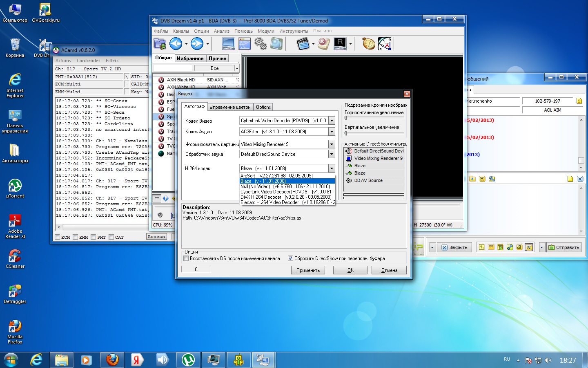Switch to Options tab in Видео dialog
The width and height of the screenshot is (588, 368).
coord(263,107)
